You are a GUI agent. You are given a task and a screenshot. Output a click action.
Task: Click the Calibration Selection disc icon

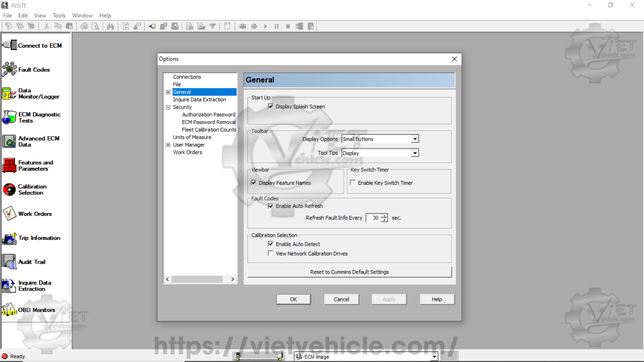(9, 189)
